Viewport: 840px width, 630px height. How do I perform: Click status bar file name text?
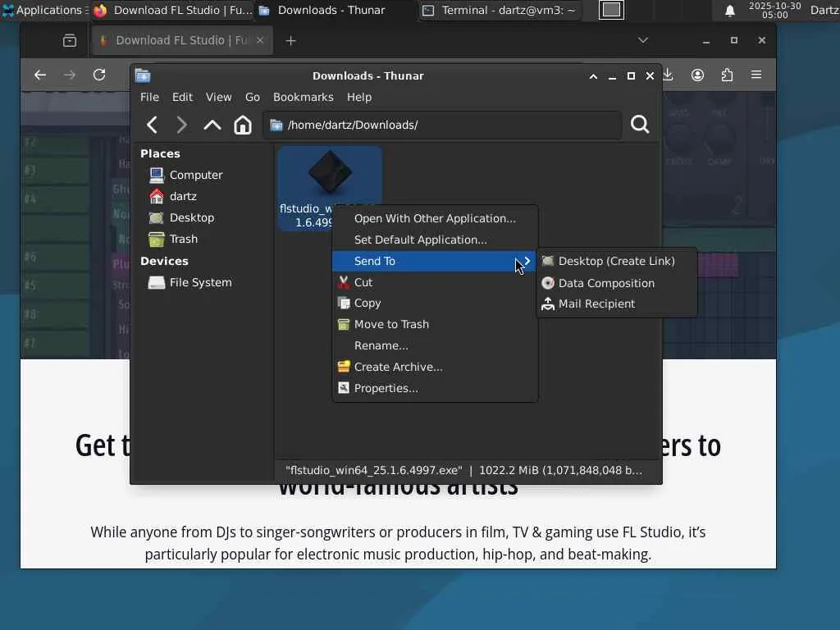[x=373, y=470]
